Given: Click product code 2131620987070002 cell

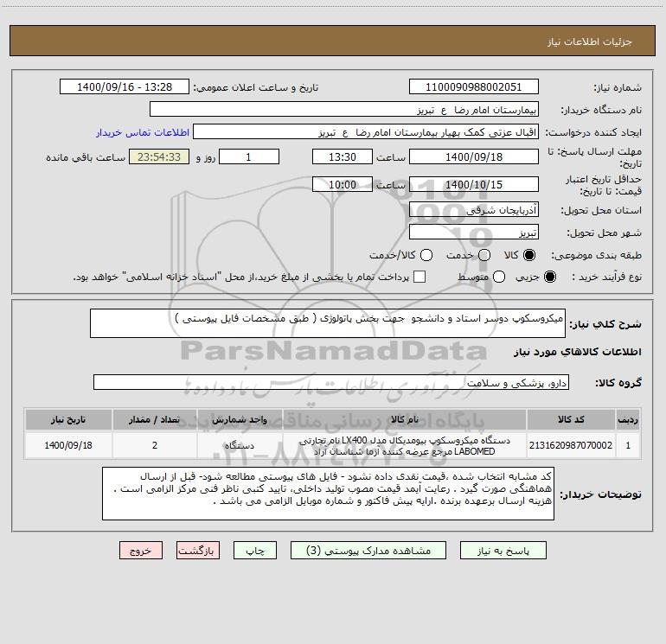Looking at the screenshot, I should pos(571,445).
